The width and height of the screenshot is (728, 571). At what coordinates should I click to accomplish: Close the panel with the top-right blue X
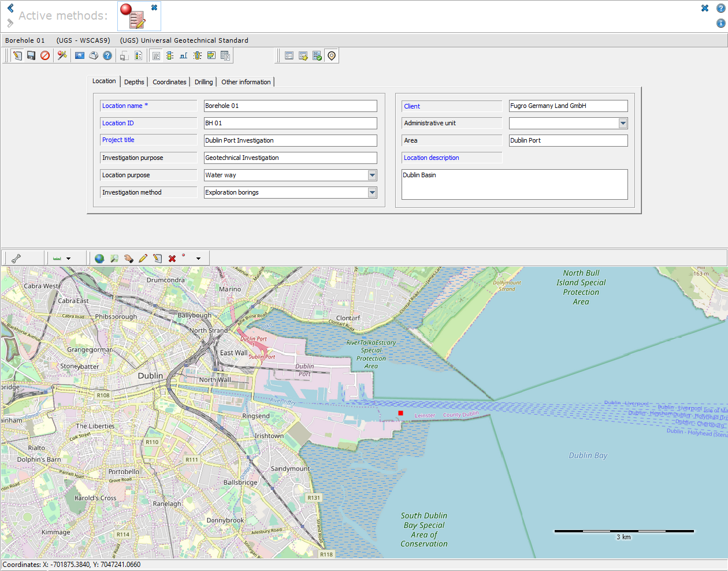[x=705, y=8]
